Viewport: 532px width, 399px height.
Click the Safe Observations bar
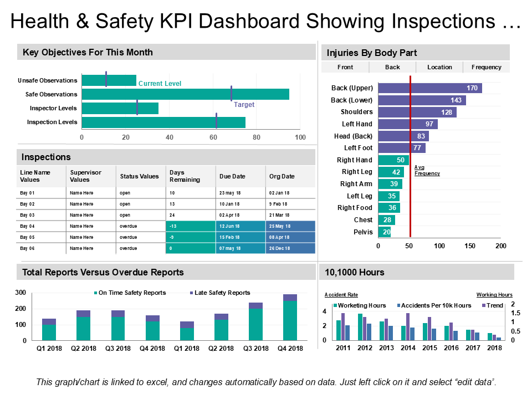(x=185, y=94)
